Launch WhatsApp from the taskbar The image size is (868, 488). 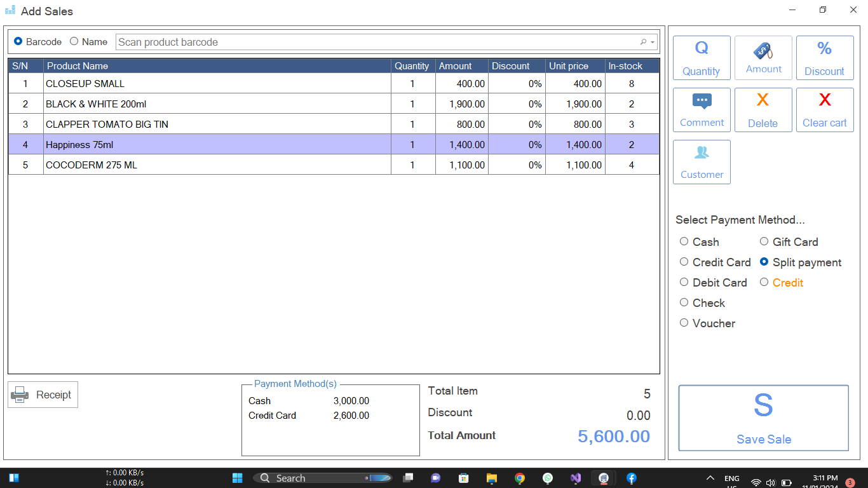(547, 477)
